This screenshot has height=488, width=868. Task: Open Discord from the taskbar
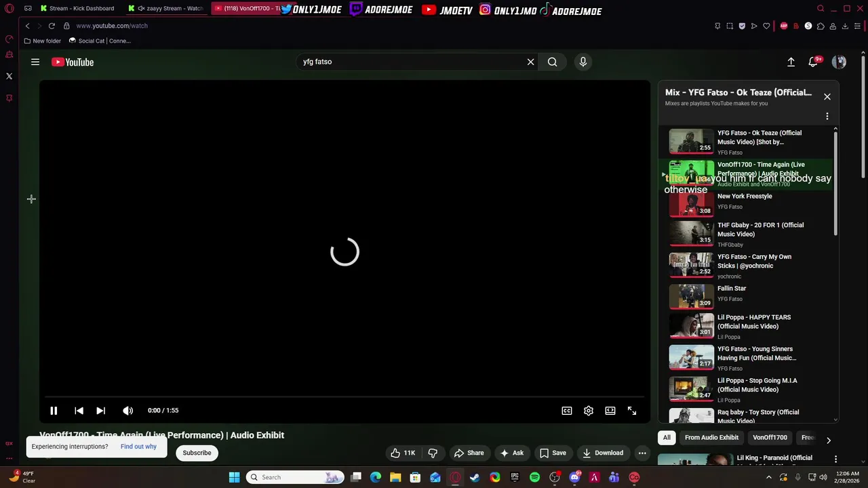pos(574,477)
